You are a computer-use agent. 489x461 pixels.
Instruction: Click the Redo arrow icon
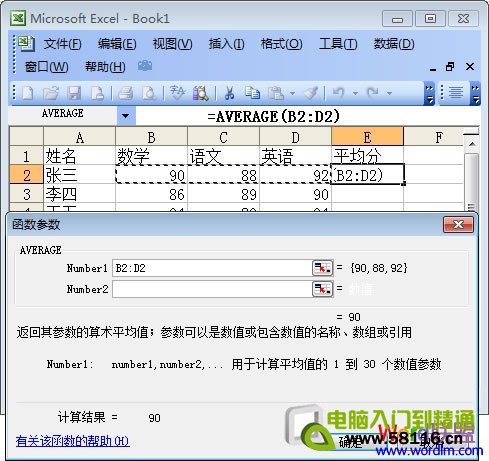(x=373, y=92)
